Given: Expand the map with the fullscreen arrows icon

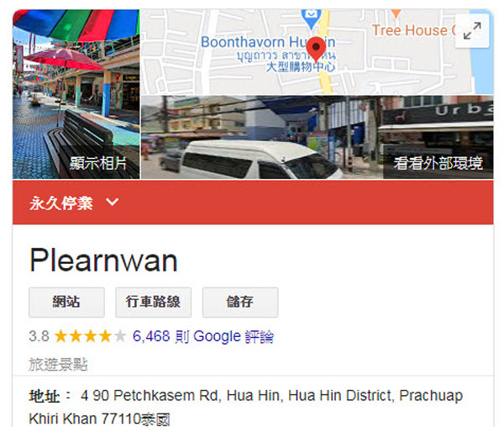Looking at the screenshot, I should coord(472,31).
